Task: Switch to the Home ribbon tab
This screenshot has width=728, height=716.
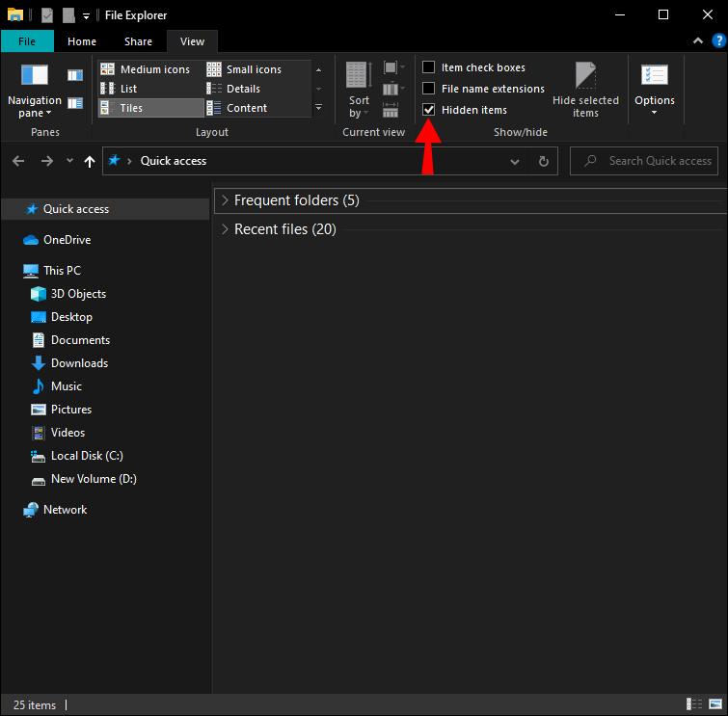Action: tap(82, 41)
